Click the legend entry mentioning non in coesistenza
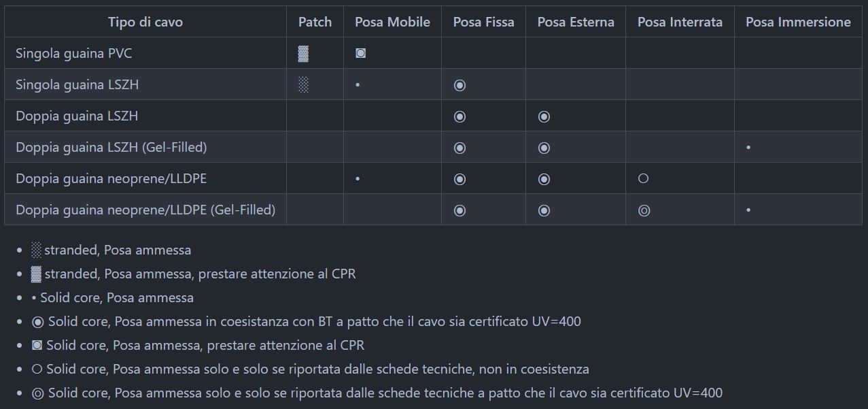868x409 pixels. (x=311, y=369)
